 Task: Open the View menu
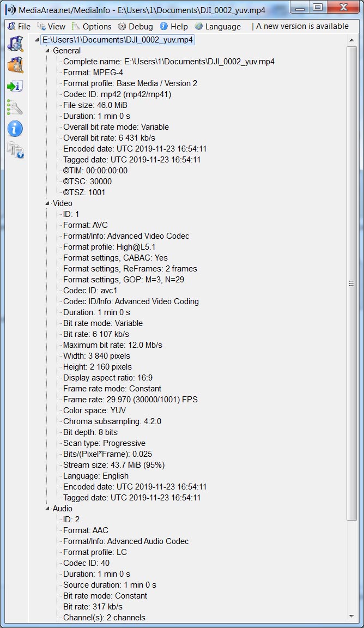(51, 26)
